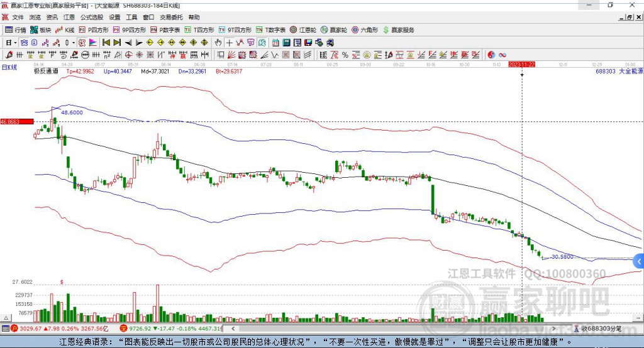This screenshot has height=348, width=644.
Task: Click 日K线 period label
Action: click(9, 68)
